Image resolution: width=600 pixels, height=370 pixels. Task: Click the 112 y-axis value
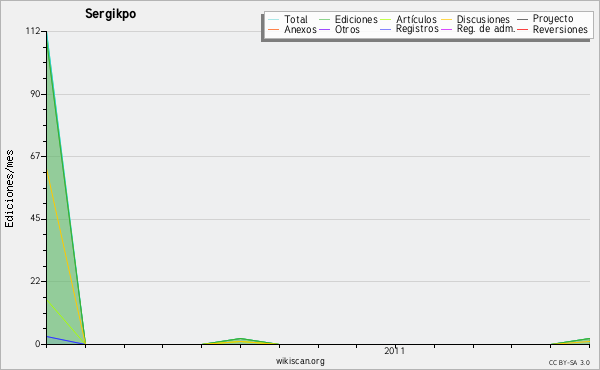coord(33,31)
